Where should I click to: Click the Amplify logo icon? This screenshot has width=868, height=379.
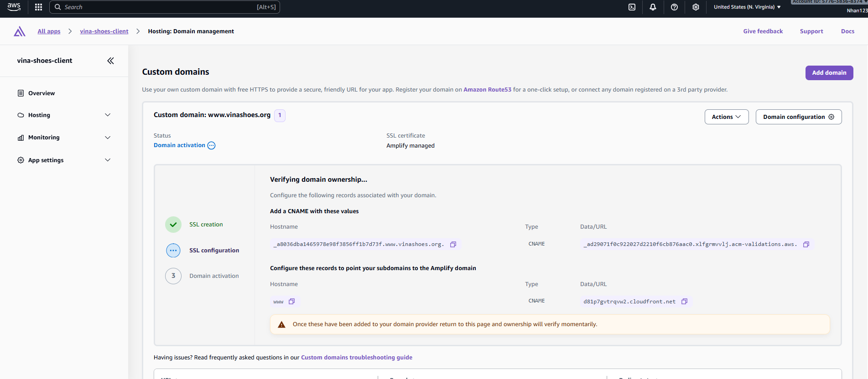[20, 31]
